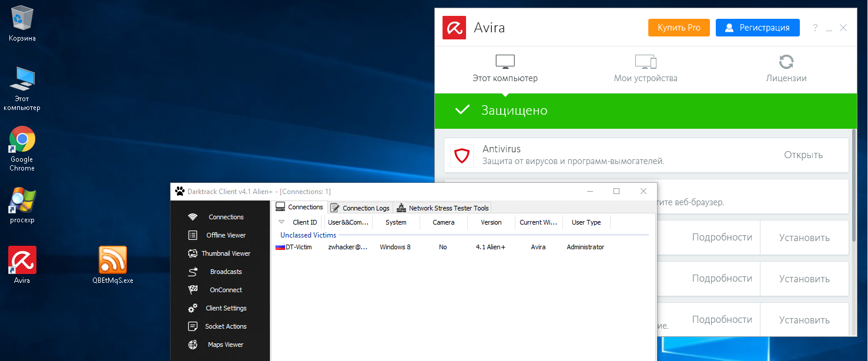This screenshot has width=868, height=361.
Task: Click the Windows 8 system cell
Action: [x=395, y=247]
